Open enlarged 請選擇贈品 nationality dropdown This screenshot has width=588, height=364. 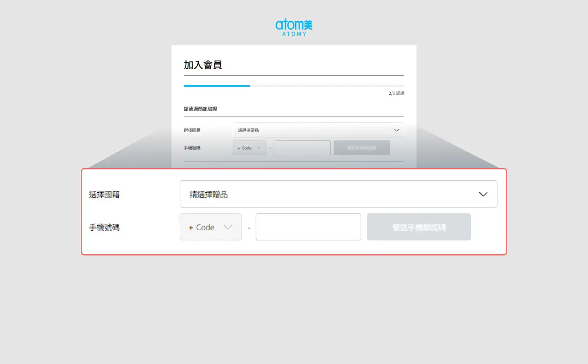(338, 194)
